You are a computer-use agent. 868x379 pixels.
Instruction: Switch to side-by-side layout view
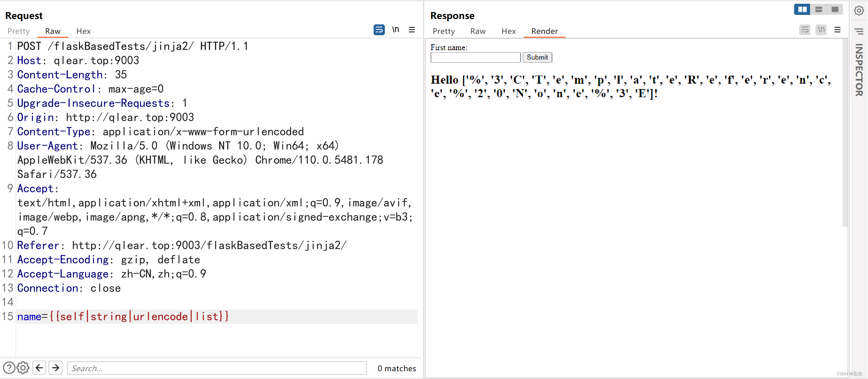(802, 9)
